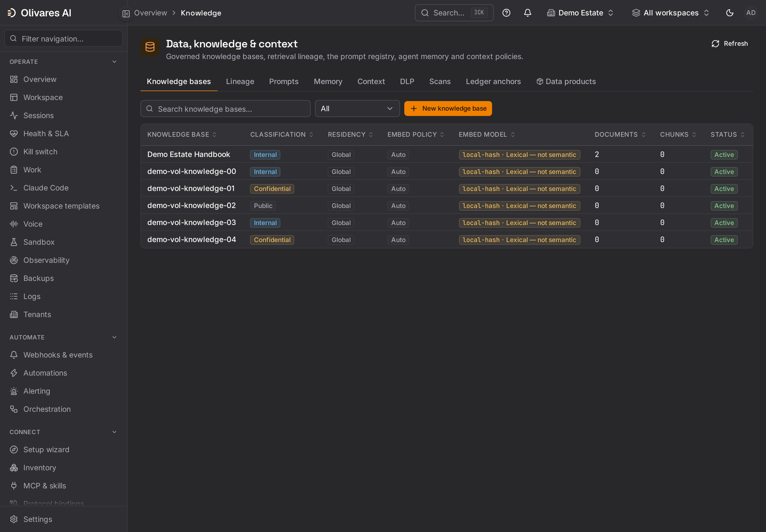Click the Workspace templates icon
766x532 pixels.
pos(14,206)
